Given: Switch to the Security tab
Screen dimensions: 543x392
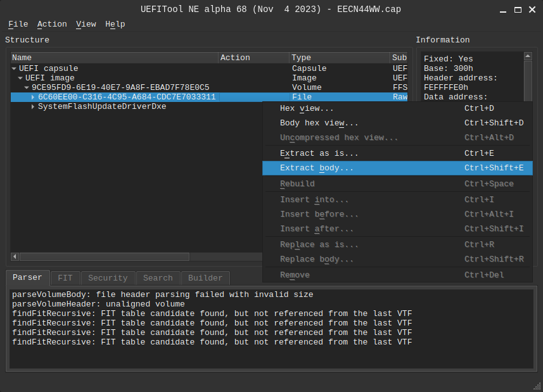Looking at the screenshot, I should 108,278.
